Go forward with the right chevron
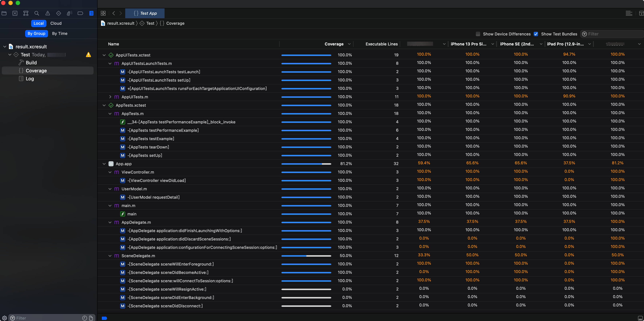The image size is (644, 321). [x=121, y=13]
